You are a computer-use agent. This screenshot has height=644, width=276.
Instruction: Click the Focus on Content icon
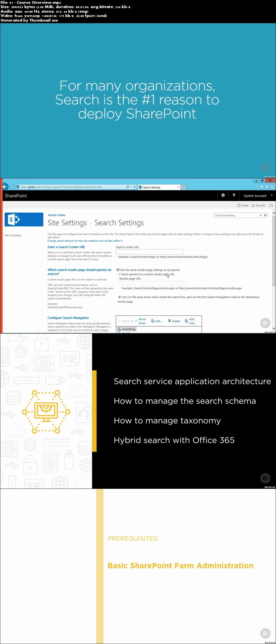[271, 205]
